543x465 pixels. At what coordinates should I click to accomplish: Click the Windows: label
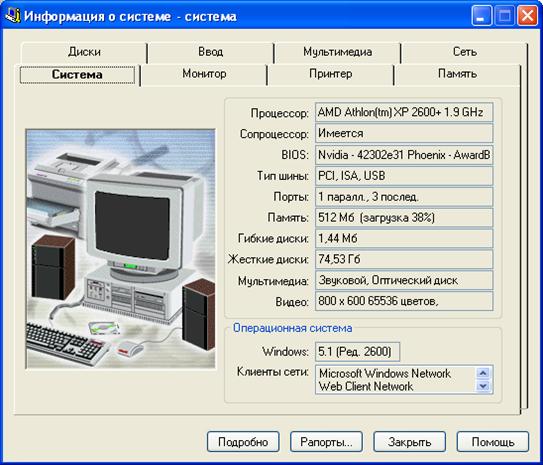tap(285, 352)
